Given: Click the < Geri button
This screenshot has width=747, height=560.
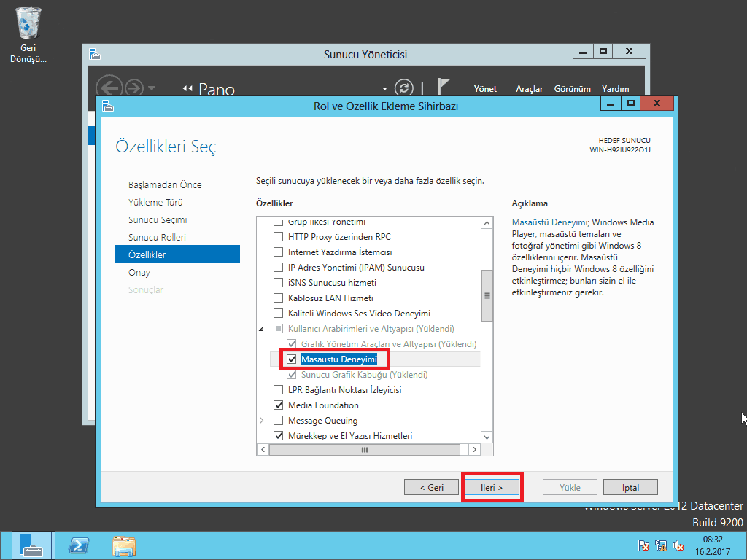Looking at the screenshot, I should click(431, 487).
